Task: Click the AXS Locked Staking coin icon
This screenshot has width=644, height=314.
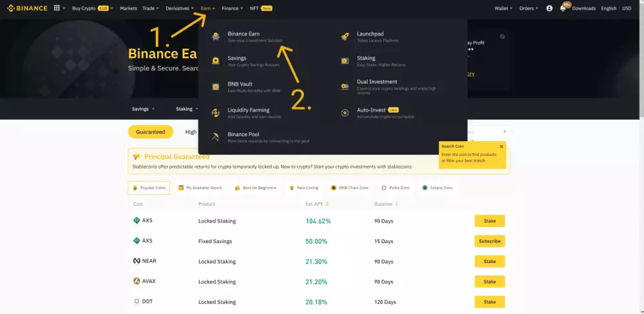Action: [x=137, y=221]
